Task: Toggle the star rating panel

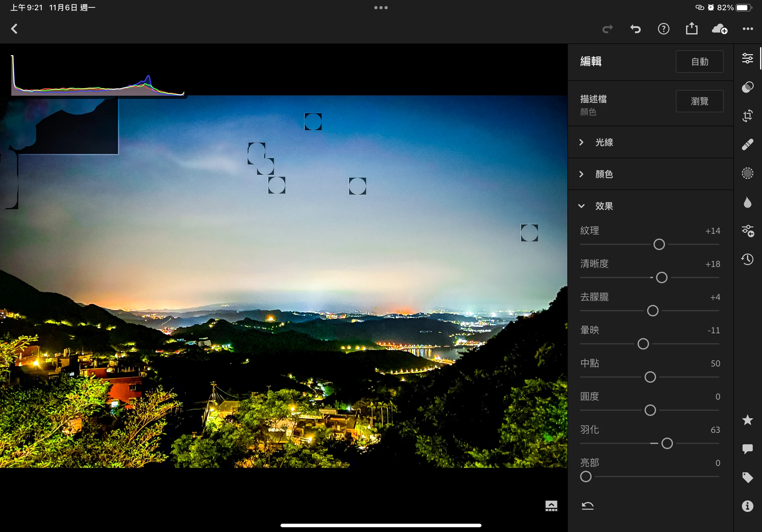Action: (x=747, y=420)
